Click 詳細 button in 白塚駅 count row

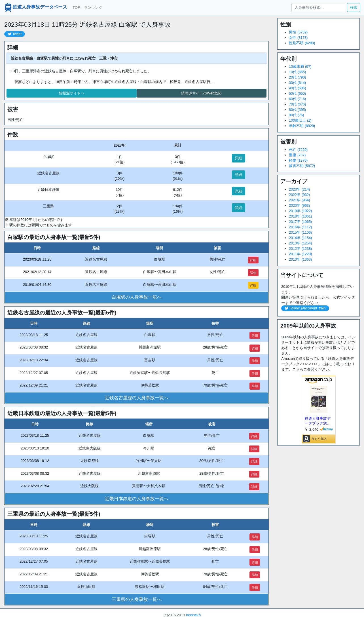click(x=238, y=158)
